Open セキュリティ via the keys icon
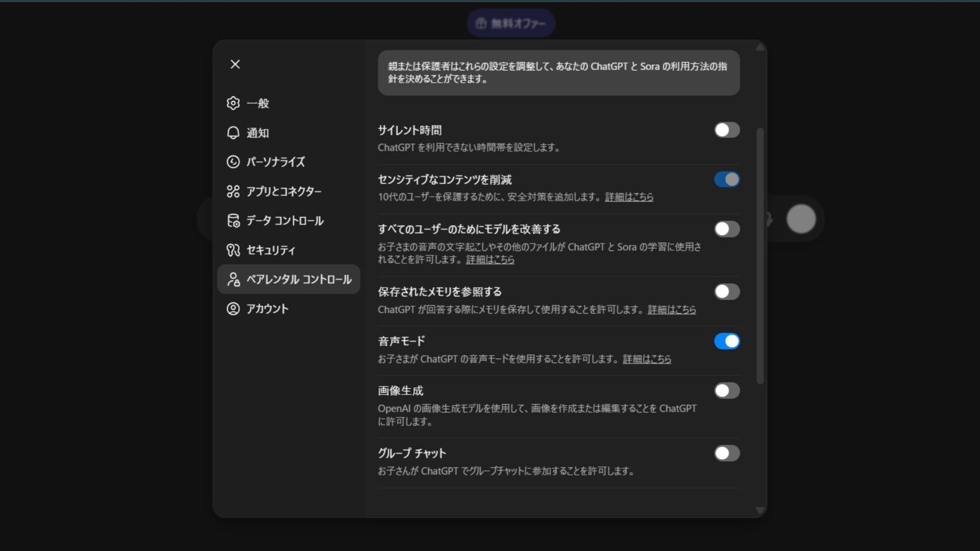Image resolution: width=980 pixels, height=551 pixels. point(233,250)
